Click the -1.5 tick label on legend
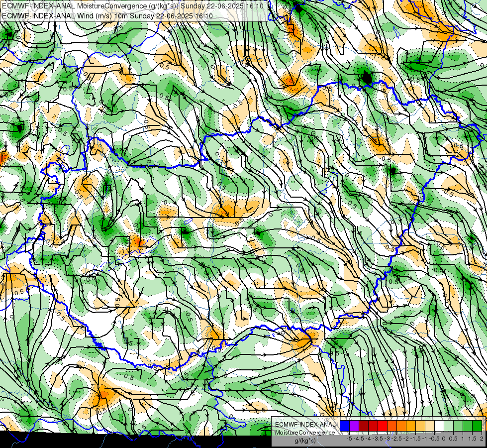 coord(415,439)
